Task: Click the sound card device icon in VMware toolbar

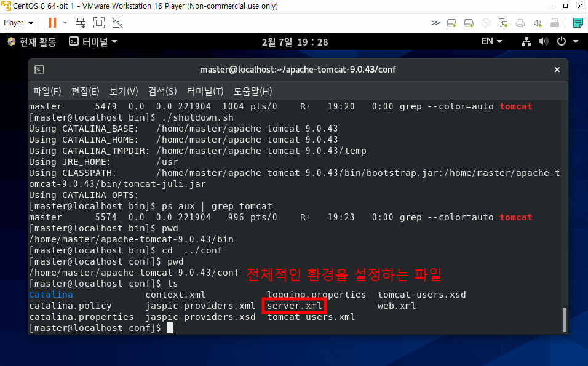Action: point(538,23)
